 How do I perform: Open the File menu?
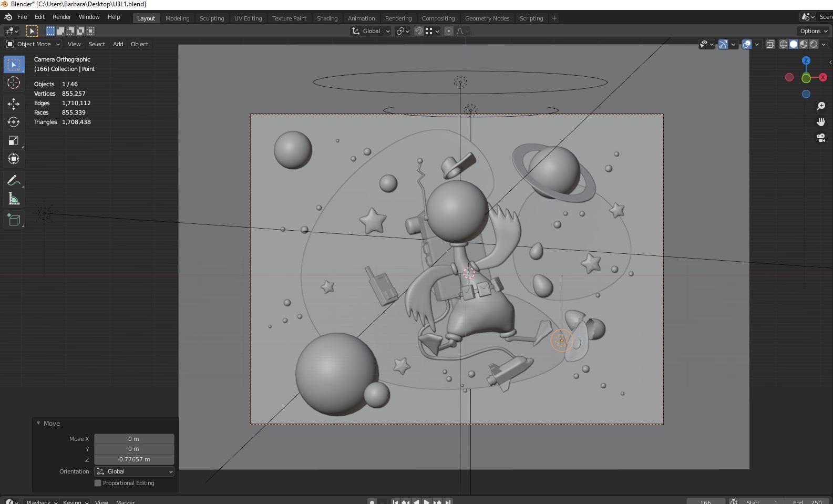(x=22, y=17)
